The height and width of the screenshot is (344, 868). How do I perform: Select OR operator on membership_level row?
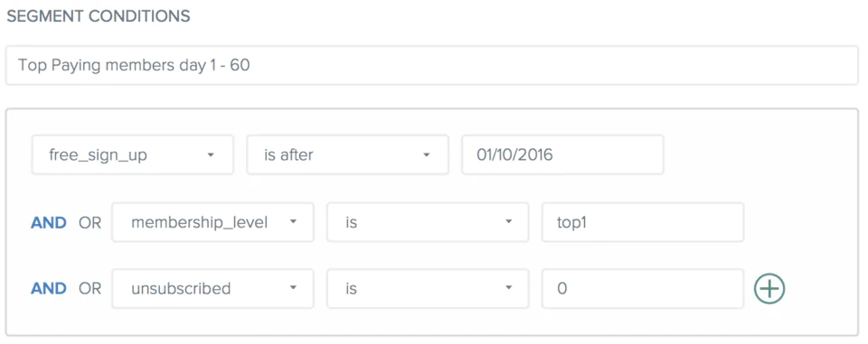coord(90,222)
